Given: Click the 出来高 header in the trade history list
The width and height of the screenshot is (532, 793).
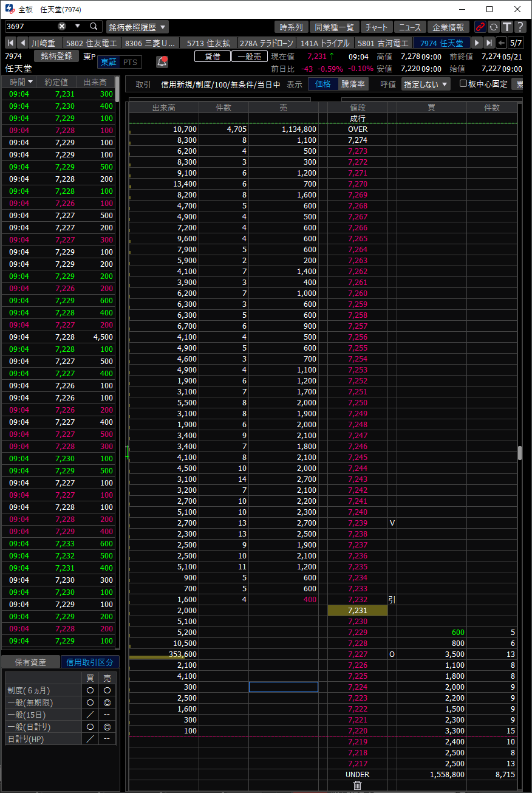Looking at the screenshot, I should click(95, 82).
